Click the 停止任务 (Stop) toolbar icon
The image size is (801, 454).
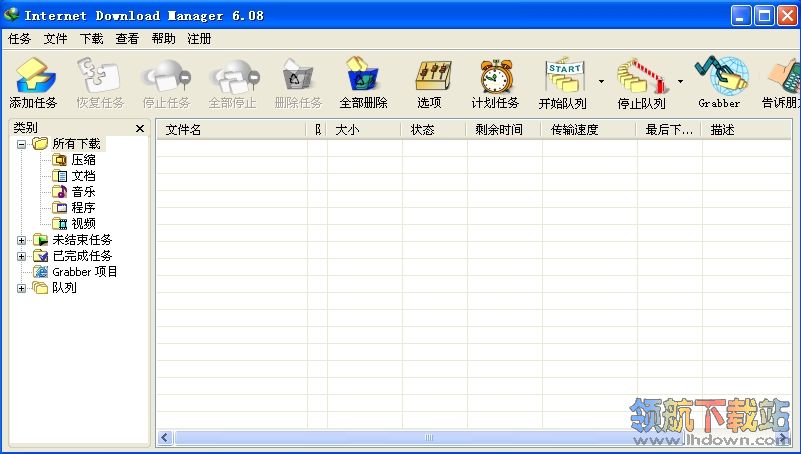point(167,77)
